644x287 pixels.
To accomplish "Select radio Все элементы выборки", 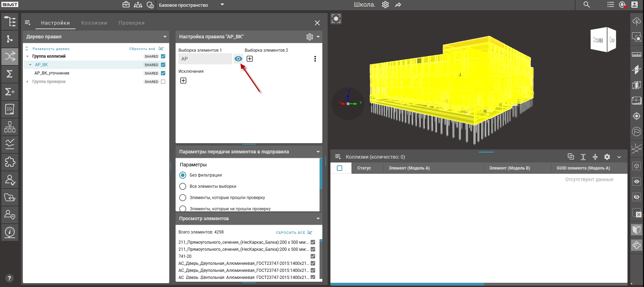I will pyautogui.click(x=183, y=186).
